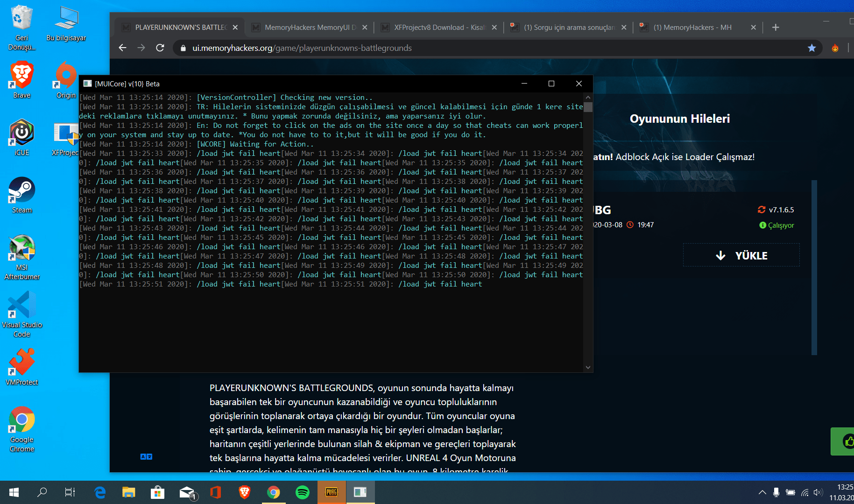Click the browser forward arrow
The image size is (854, 504).
pos(141,48)
